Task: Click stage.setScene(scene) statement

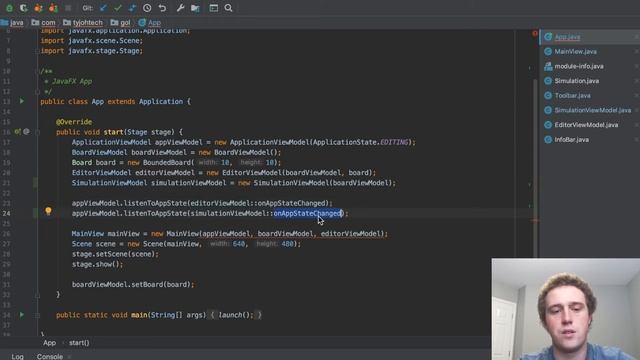Action: click(115, 254)
